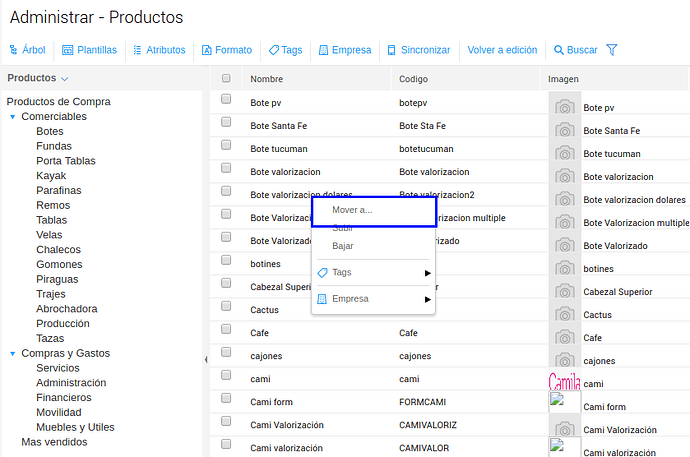Viewport: 690px width, 457px height.
Task: Open Plantillas templates icon
Action: pos(68,50)
